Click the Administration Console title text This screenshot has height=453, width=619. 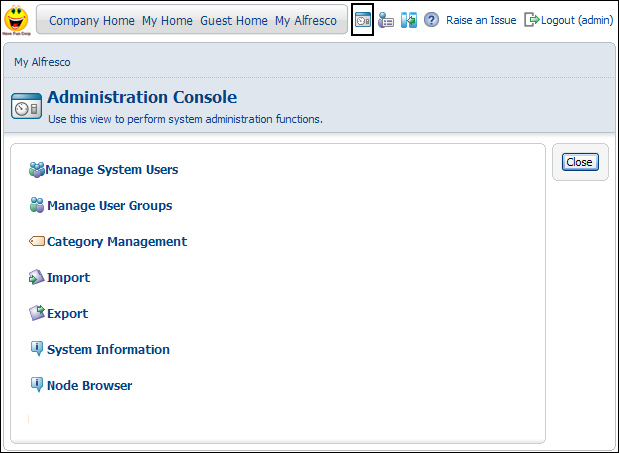[142, 97]
